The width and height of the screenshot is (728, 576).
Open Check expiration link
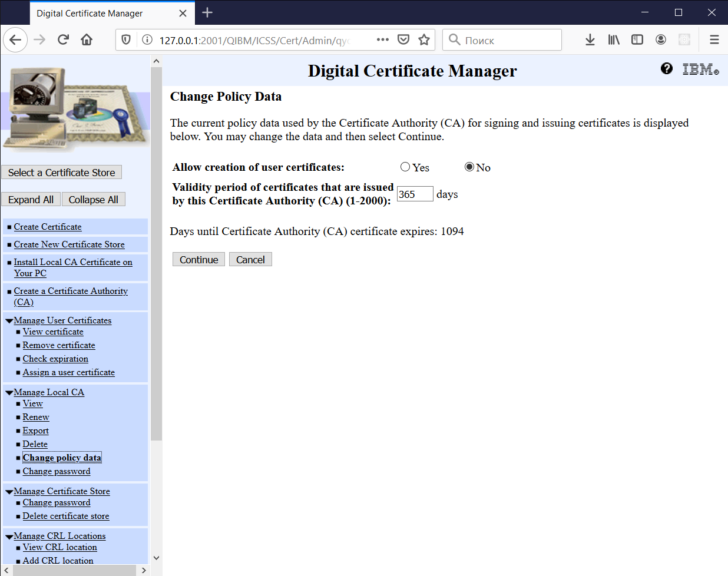click(x=55, y=359)
